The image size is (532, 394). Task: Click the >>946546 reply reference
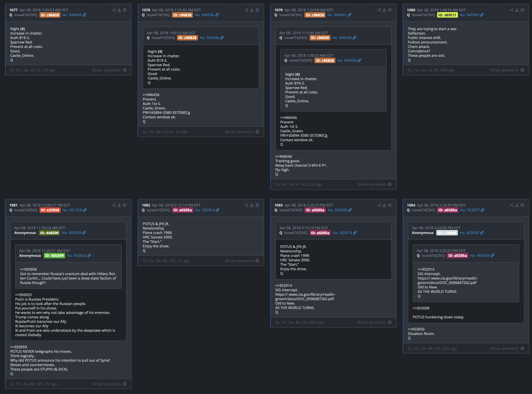click(x=284, y=157)
